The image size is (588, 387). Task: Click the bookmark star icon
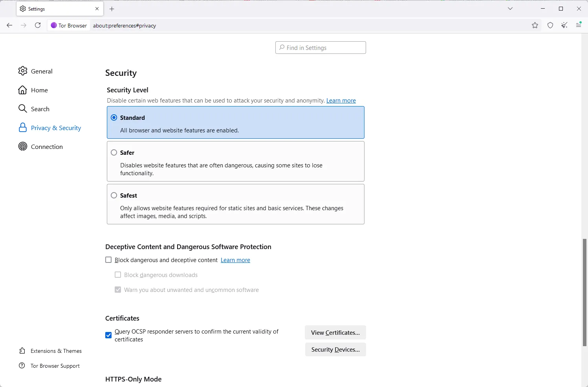[535, 26]
